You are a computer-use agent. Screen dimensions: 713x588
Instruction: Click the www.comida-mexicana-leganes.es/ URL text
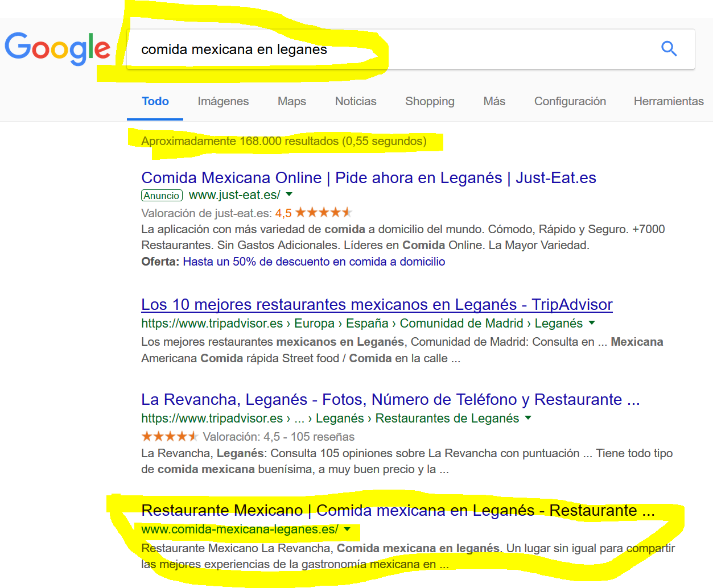(x=240, y=529)
